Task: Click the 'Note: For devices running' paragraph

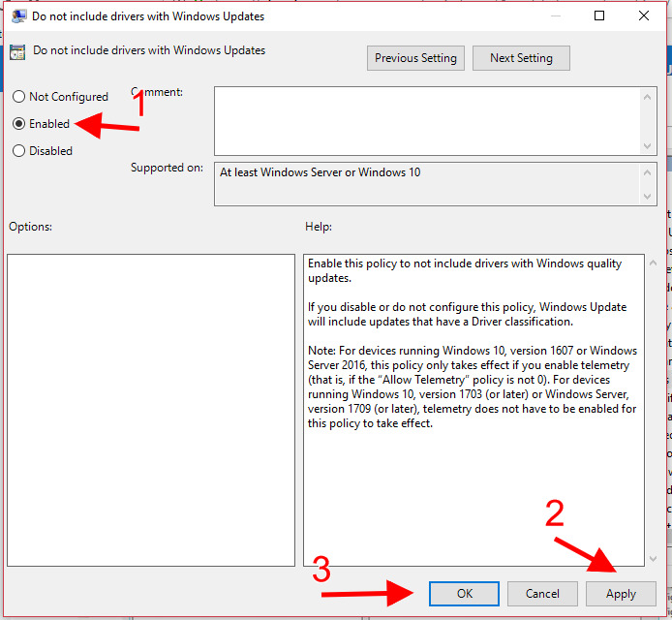Action: coord(473,387)
